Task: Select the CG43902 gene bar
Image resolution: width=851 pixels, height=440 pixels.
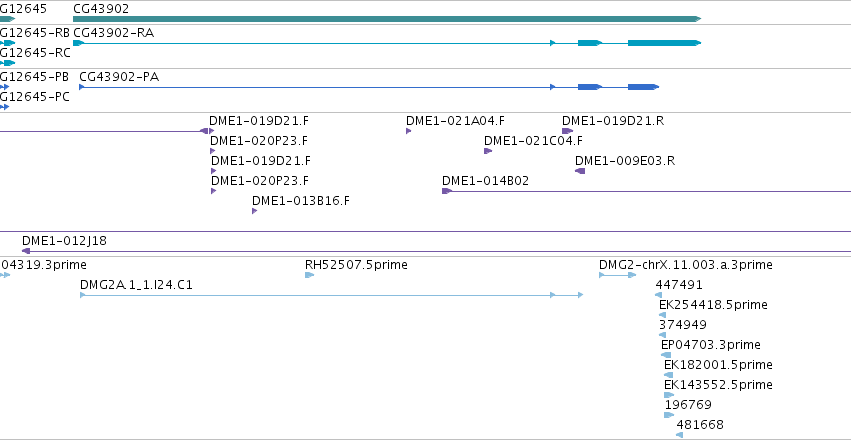Action: (387, 19)
